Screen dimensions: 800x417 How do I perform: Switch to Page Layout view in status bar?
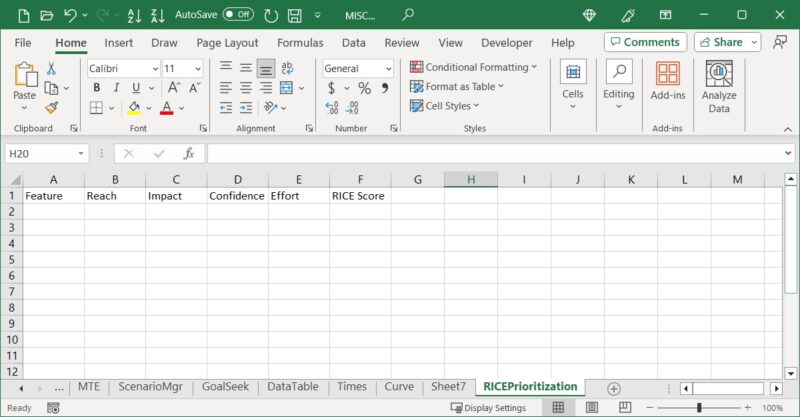[592, 407]
